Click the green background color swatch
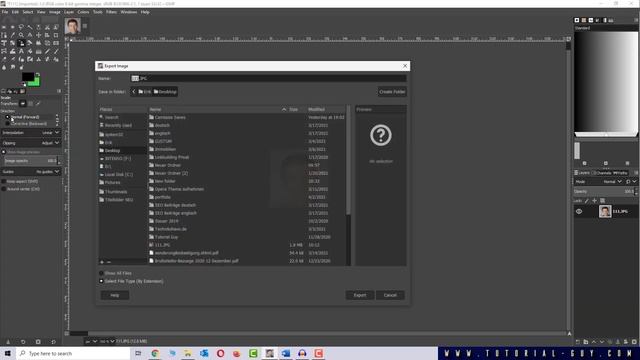The width and height of the screenshot is (640, 360). (x=36, y=82)
